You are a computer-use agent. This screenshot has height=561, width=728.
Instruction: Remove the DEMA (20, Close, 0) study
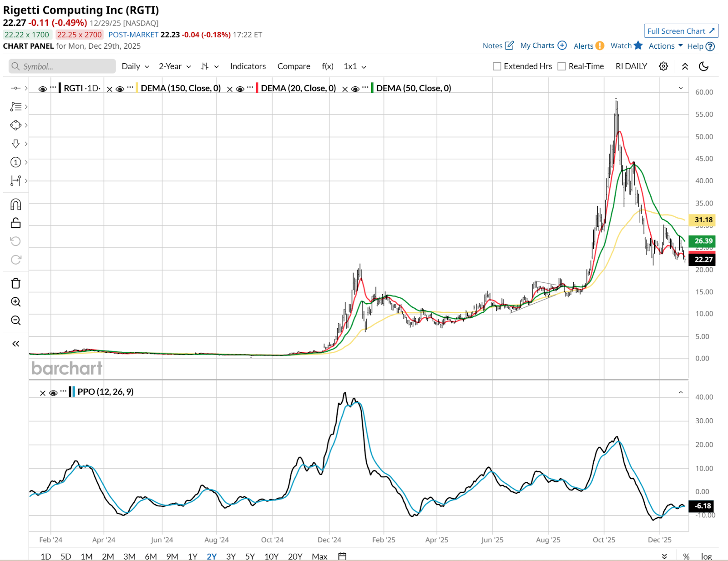click(230, 89)
